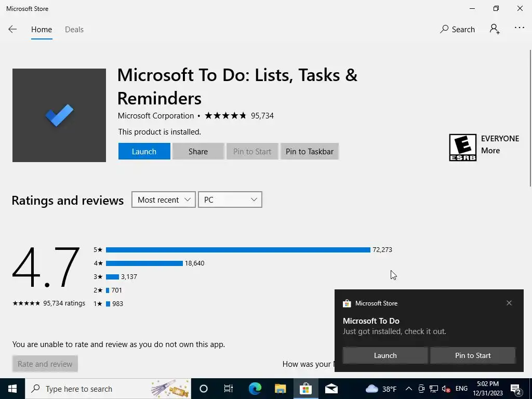Click the search highlights party icon
532x399 pixels.
[170, 389]
